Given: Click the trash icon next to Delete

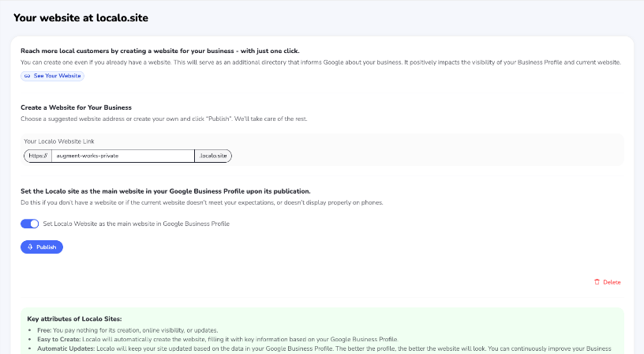Looking at the screenshot, I should [597, 282].
